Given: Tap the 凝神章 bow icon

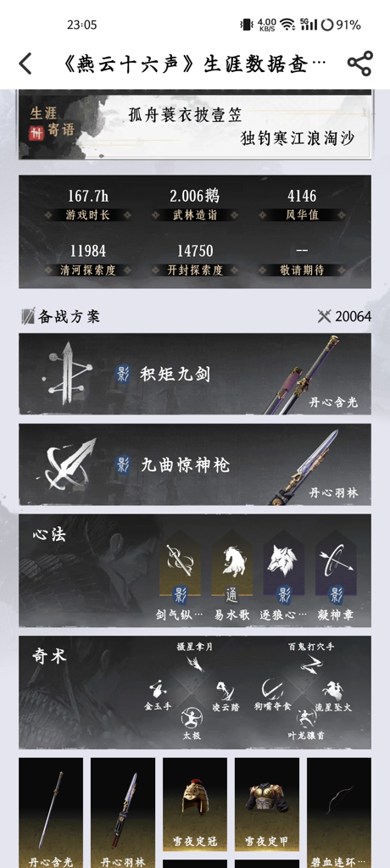Looking at the screenshot, I should (336, 561).
